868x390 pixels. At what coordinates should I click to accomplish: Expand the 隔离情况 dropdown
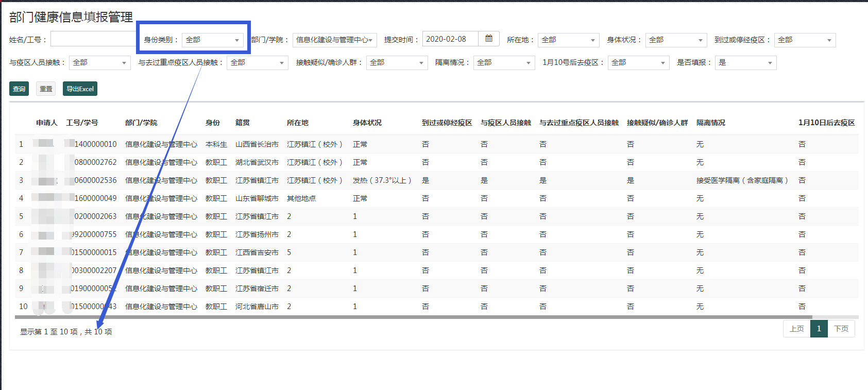(504, 63)
